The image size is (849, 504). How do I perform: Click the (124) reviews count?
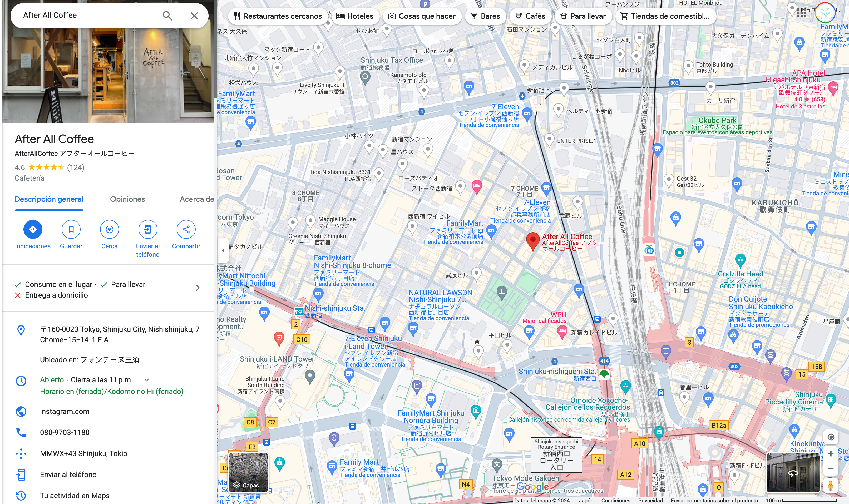[x=76, y=167]
